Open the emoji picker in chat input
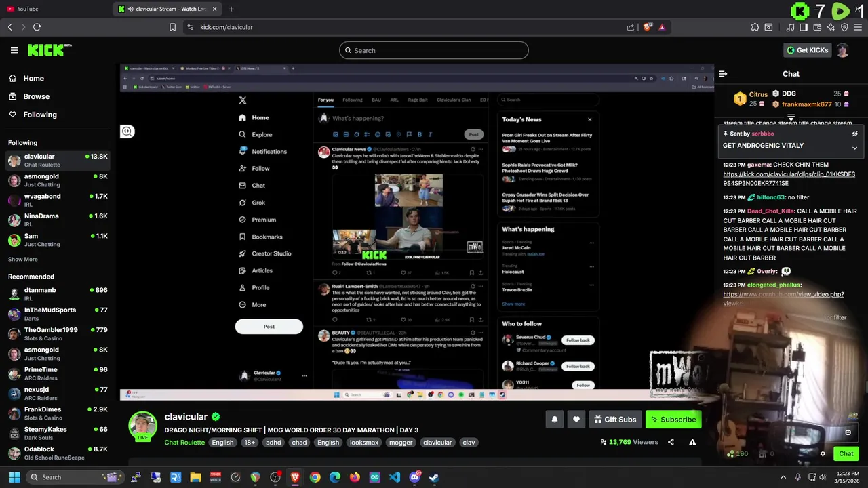868x488 pixels. tap(848, 432)
